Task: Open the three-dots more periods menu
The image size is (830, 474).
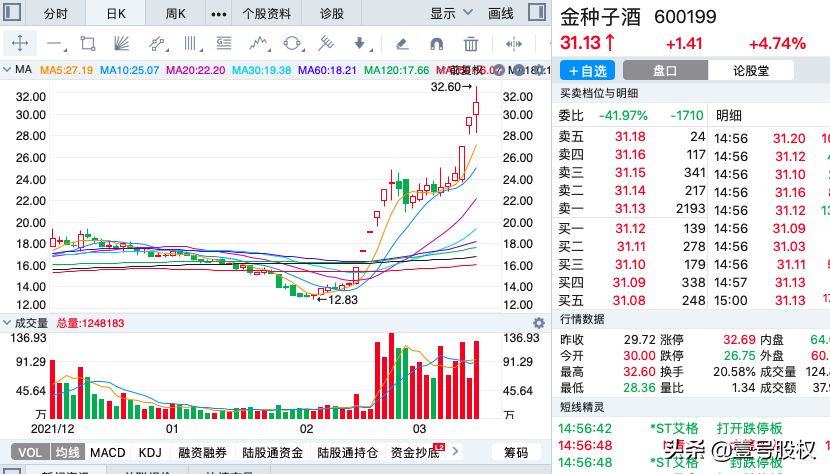Action: click(219, 14)
